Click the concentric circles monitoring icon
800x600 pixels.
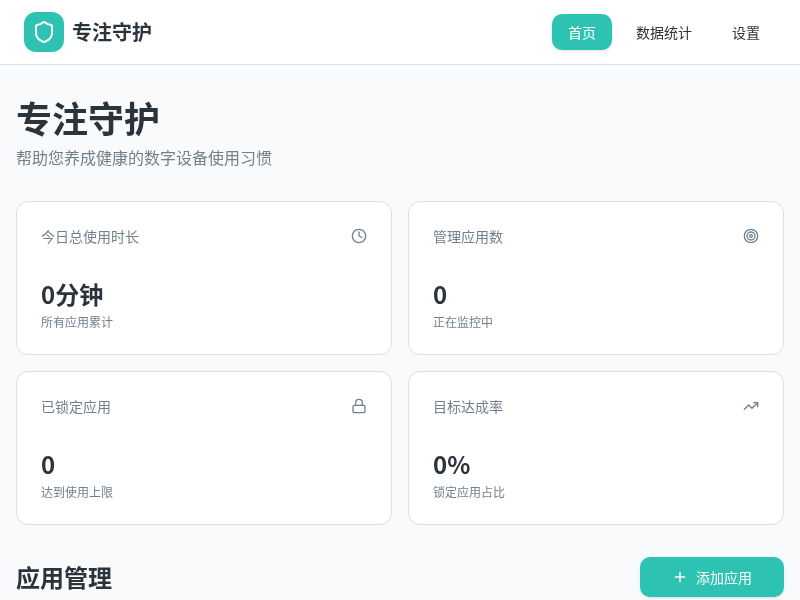pos(751,236)
